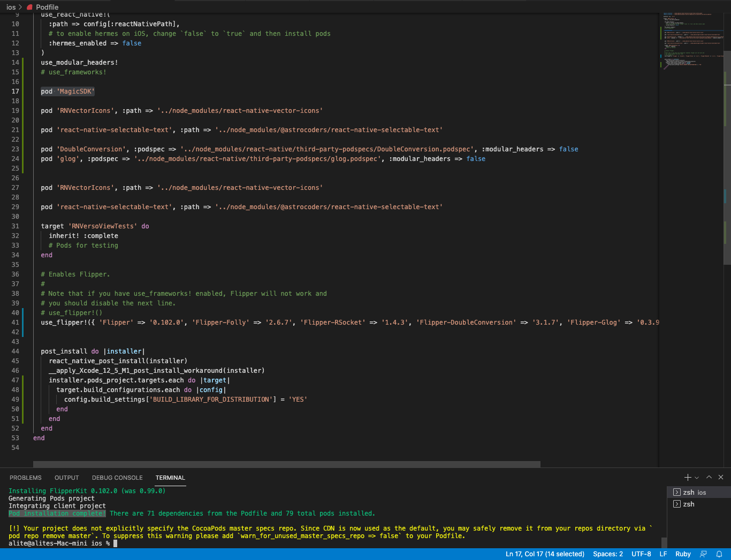731x560 pixels.
Task: Close the terminal panel with the X icon
Action: (x=720, y=477)
